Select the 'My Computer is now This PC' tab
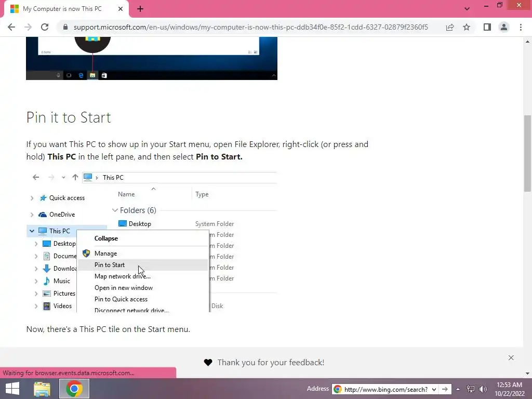The height and width of the screenshot is (399, 532). coord(66,9)
